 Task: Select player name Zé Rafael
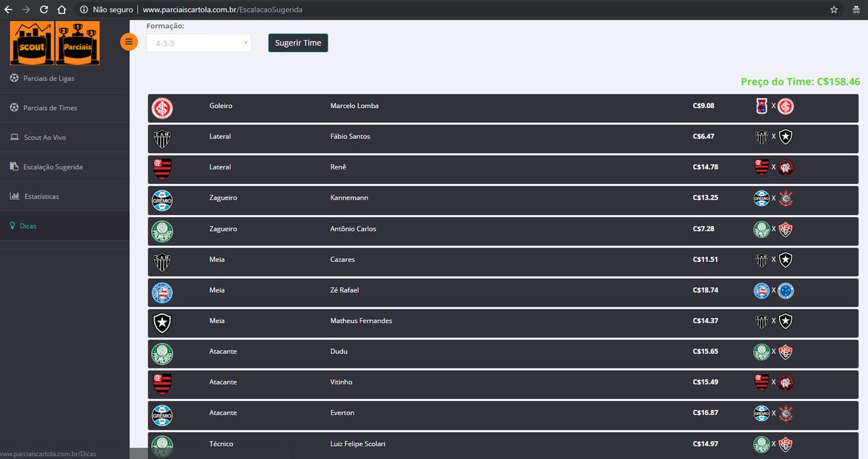[x=344, y=290]
